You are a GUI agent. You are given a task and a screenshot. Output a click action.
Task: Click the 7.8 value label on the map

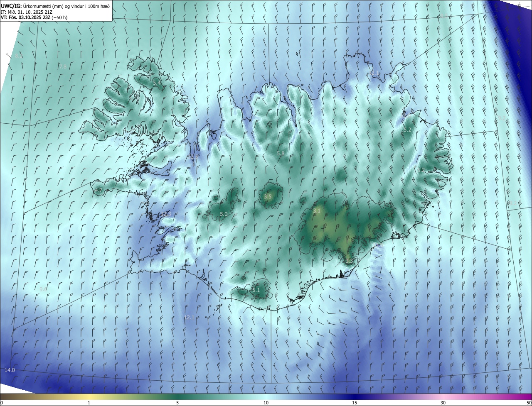(63, 66)
